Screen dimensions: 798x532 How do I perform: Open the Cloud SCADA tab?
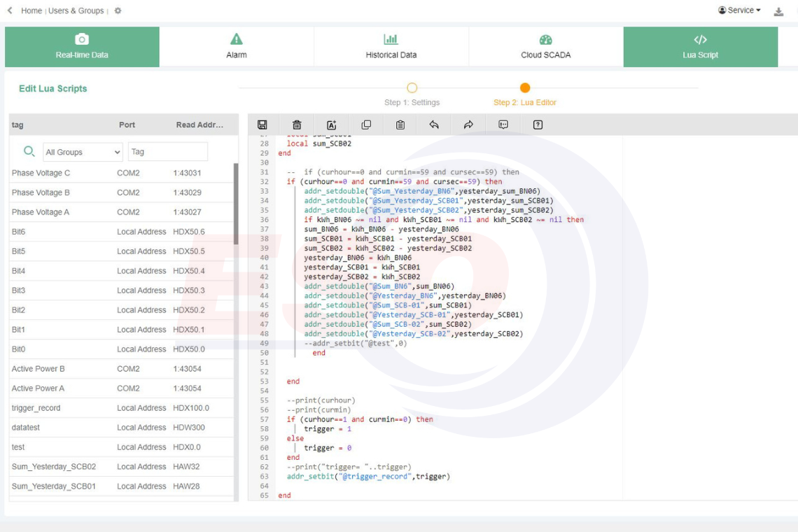click(x=545, y=47)
